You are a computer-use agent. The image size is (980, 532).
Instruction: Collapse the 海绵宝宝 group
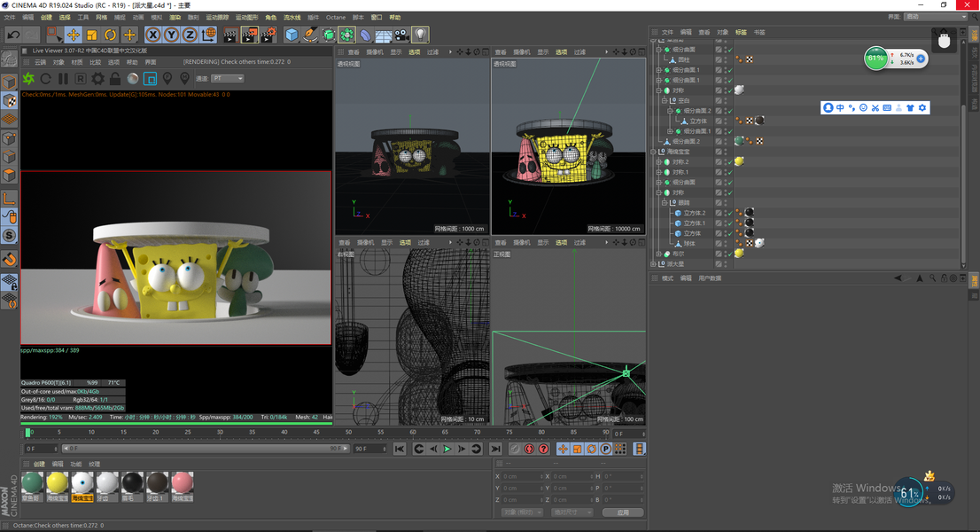tap(653, 152)
